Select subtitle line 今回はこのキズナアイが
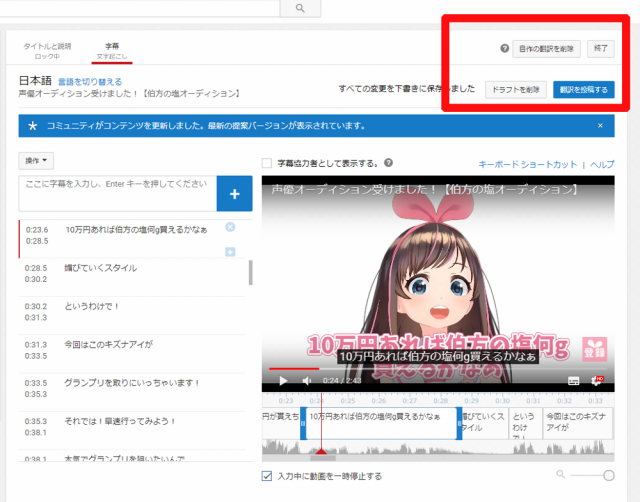The height and width of the screenshot is (502, 640). click(x=108, y=345)
